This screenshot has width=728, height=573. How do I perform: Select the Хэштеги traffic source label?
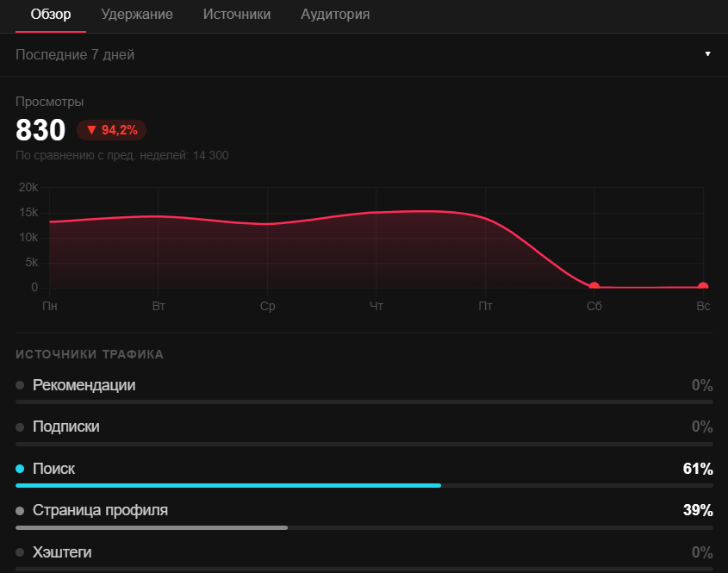click(62, 552)
